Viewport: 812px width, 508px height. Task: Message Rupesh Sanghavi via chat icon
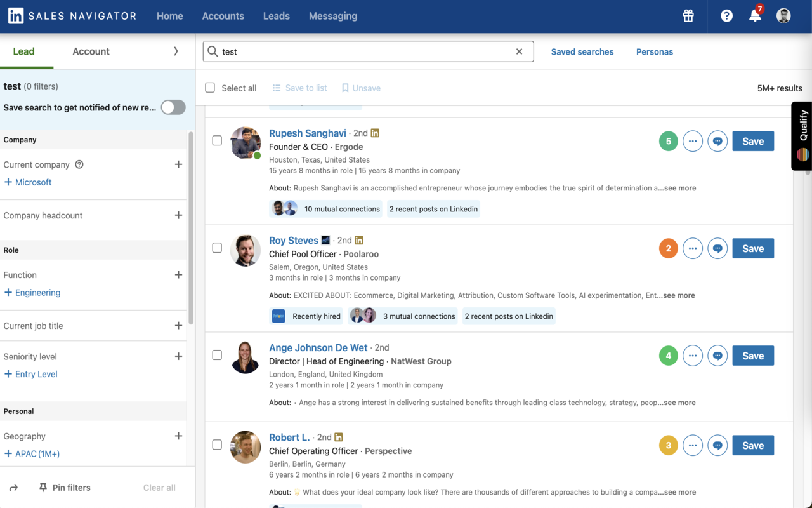pos(717,141)
